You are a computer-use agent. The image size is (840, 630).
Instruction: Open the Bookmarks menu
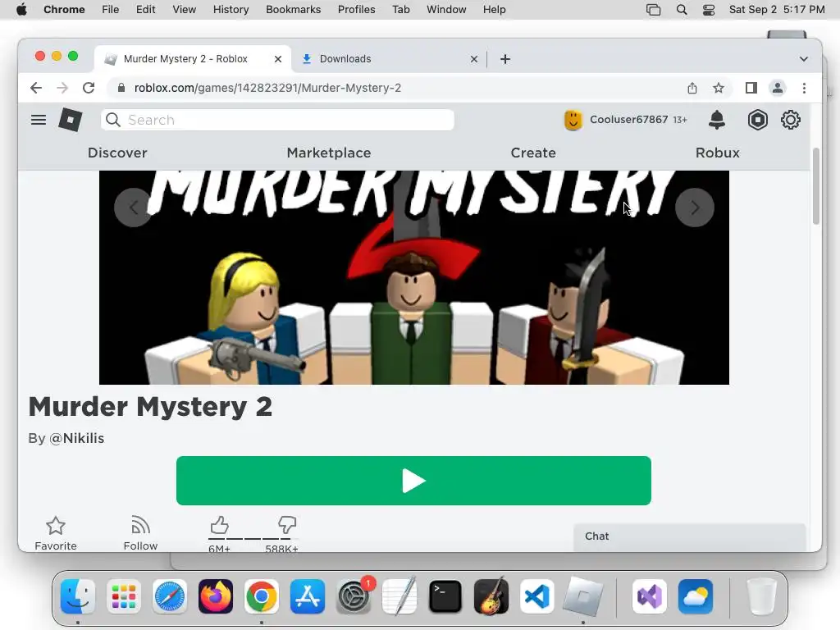tap(293, 10)
